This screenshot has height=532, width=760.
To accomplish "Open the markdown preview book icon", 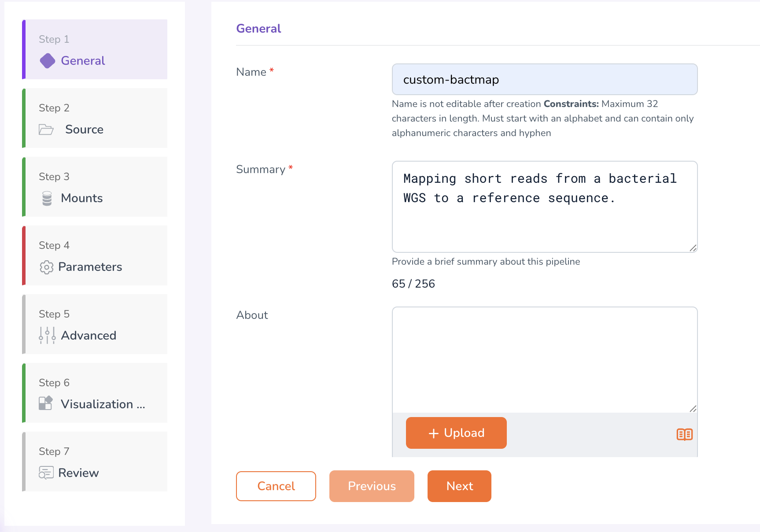I will point(684,435).
